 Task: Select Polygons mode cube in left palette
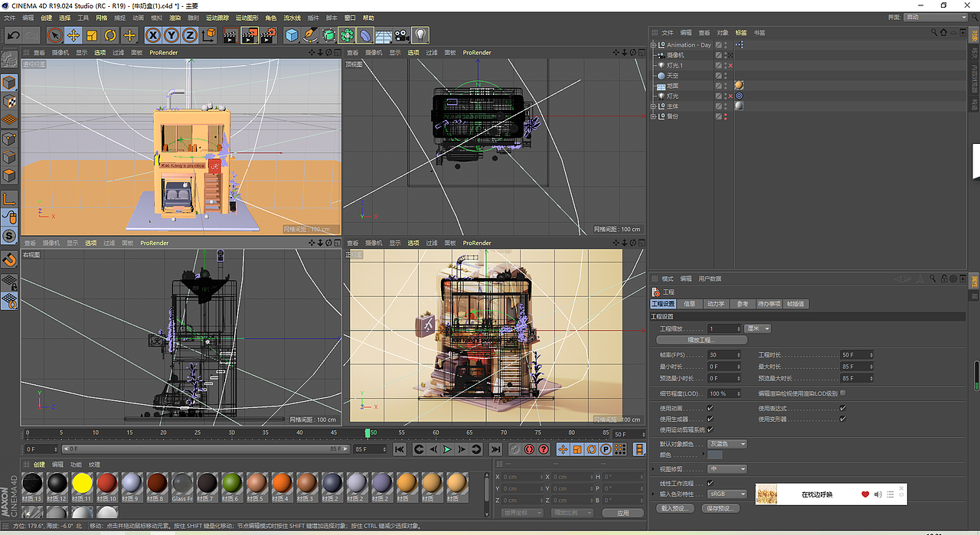tap(9, 176)
